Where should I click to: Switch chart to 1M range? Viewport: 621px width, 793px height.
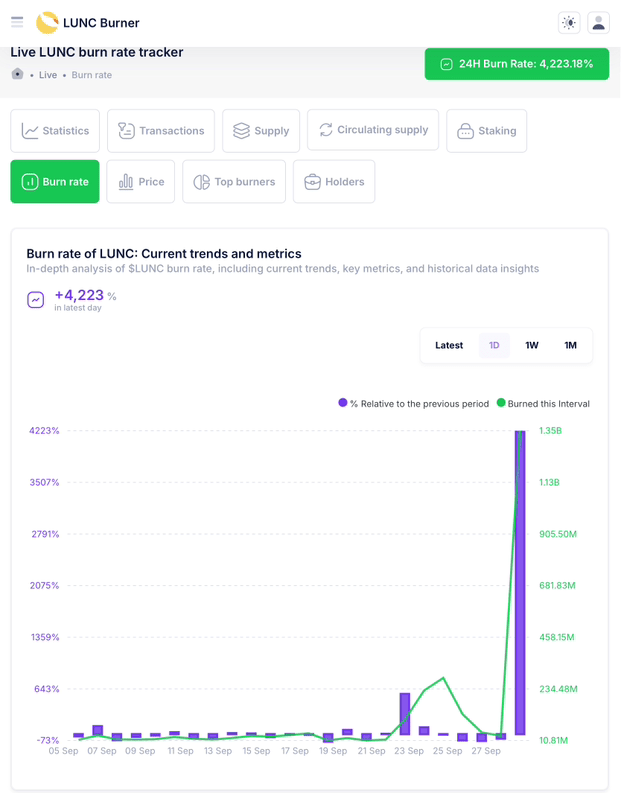570,345
